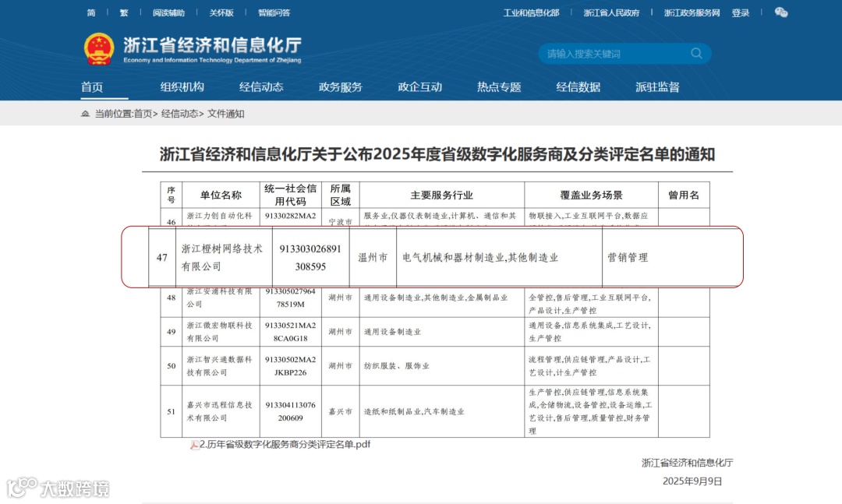Click 浙江橙树网络技术有限公司 in row 47
Screen dimensions: 842x504
click(221, 258)
